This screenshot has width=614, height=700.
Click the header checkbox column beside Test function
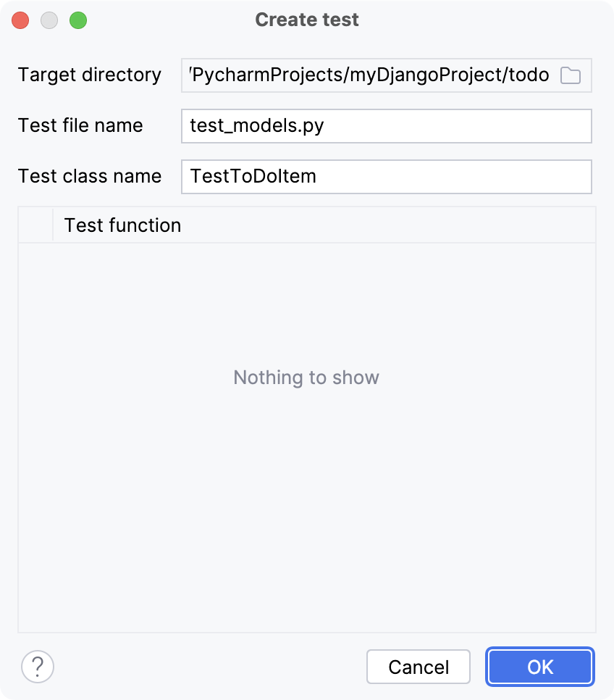click(x=35, y=225)
